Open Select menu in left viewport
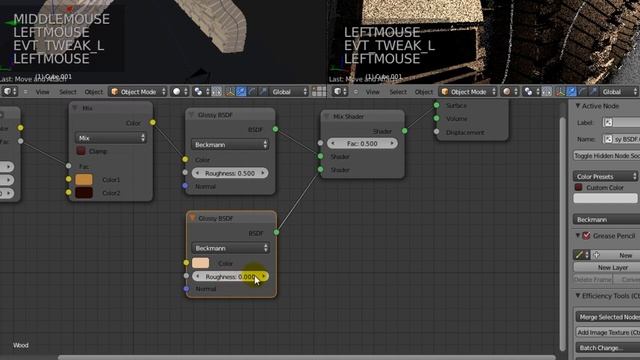Image resolution: width=640 pixels, height=360 pixels. coord(68,92)
